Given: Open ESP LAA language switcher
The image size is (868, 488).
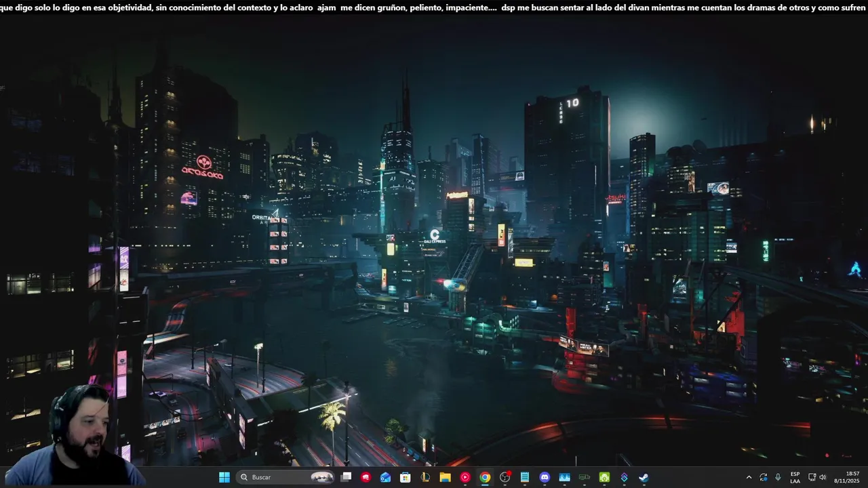Looking at the screenshot, I should click(795, 477).
